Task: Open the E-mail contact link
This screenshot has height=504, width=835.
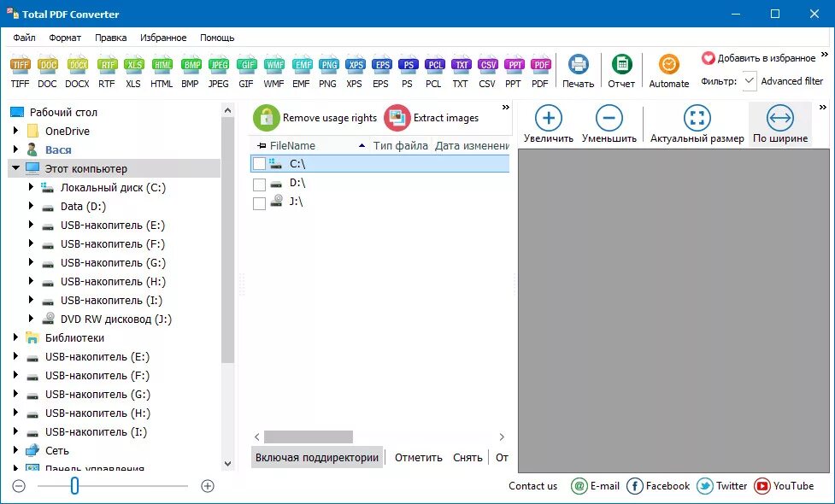Action: coord(596,485)
